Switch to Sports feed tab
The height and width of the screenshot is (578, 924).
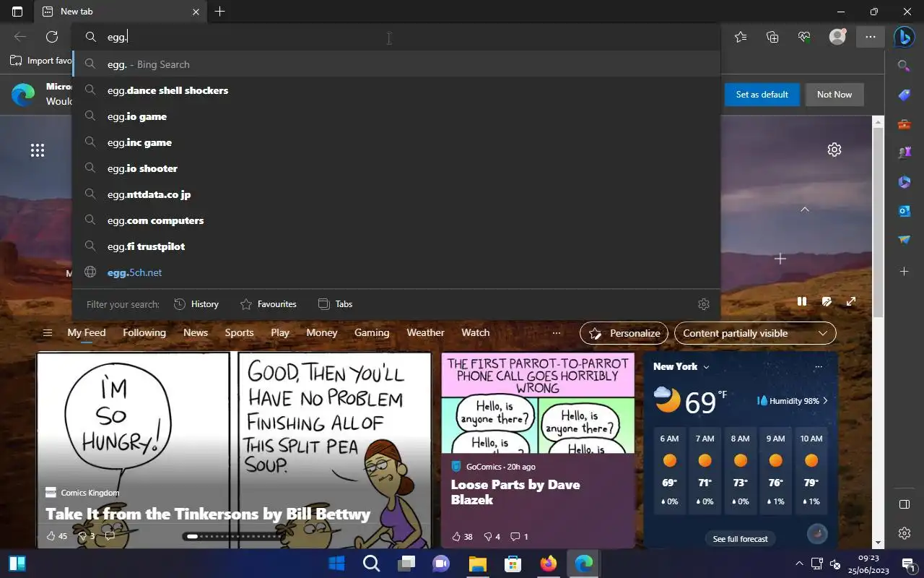239,332
